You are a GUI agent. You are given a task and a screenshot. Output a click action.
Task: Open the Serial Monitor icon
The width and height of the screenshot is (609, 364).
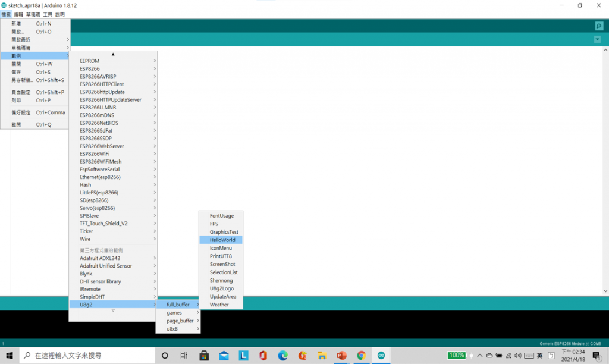(599, 26)
